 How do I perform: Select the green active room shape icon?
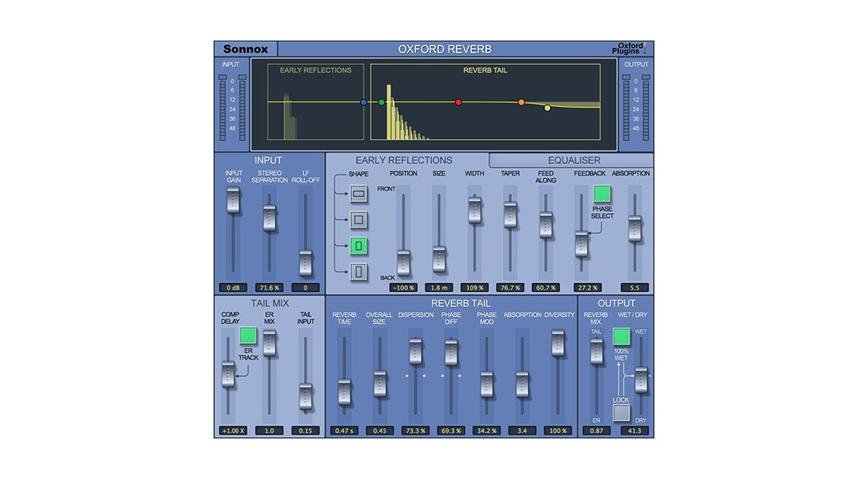[359, 246]
